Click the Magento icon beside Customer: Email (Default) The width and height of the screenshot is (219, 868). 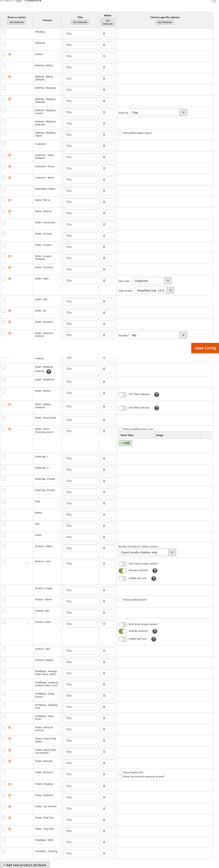10,155
